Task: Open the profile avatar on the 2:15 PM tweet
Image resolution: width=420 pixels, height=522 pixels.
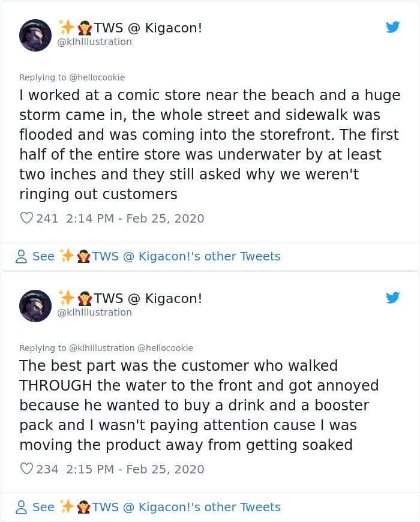Action: point(35,305)
